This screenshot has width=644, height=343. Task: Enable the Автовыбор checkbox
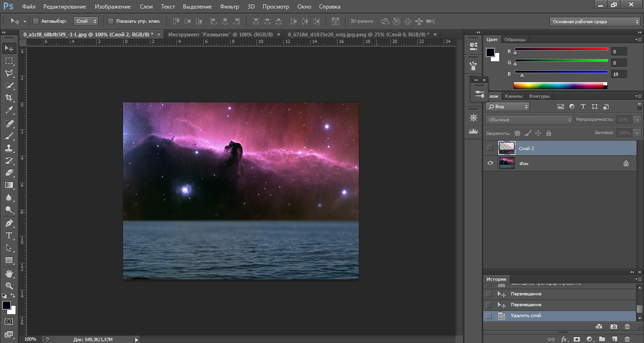[35, 21]
